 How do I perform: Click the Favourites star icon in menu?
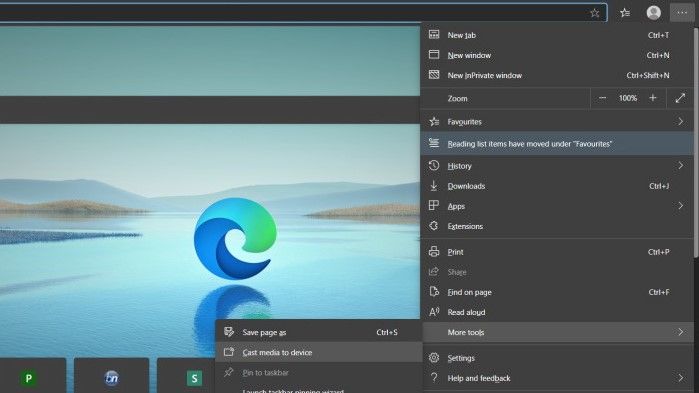coord(434,121)
